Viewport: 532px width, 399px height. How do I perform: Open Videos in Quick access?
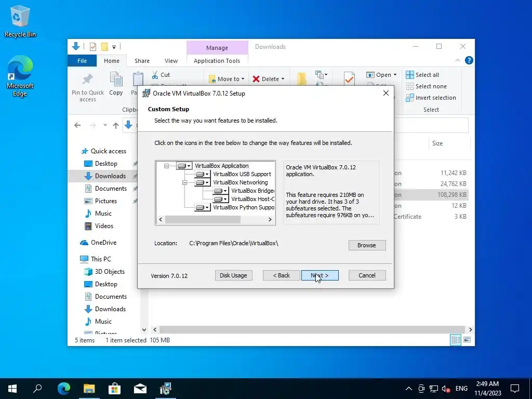(99, 226)
